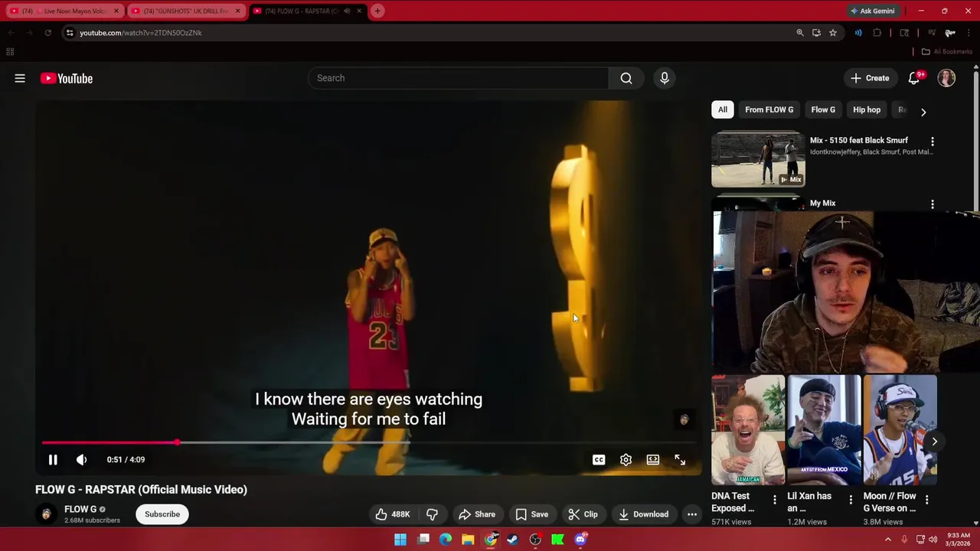Open the notifications bell
The height and width of the screenshot is (551, 980).
914,78
